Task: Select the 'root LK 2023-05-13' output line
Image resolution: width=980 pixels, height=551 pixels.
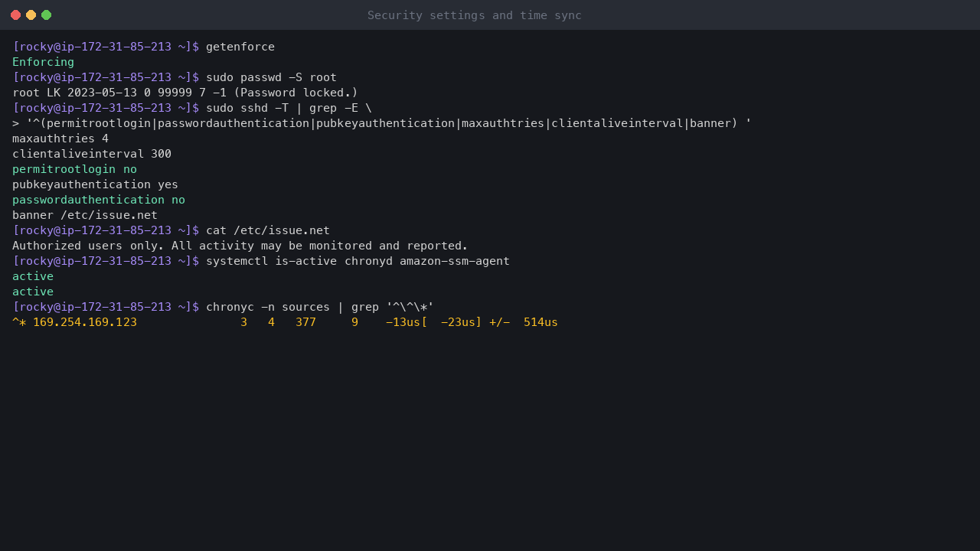Action: pyautogui.click(x=185, y=93)
